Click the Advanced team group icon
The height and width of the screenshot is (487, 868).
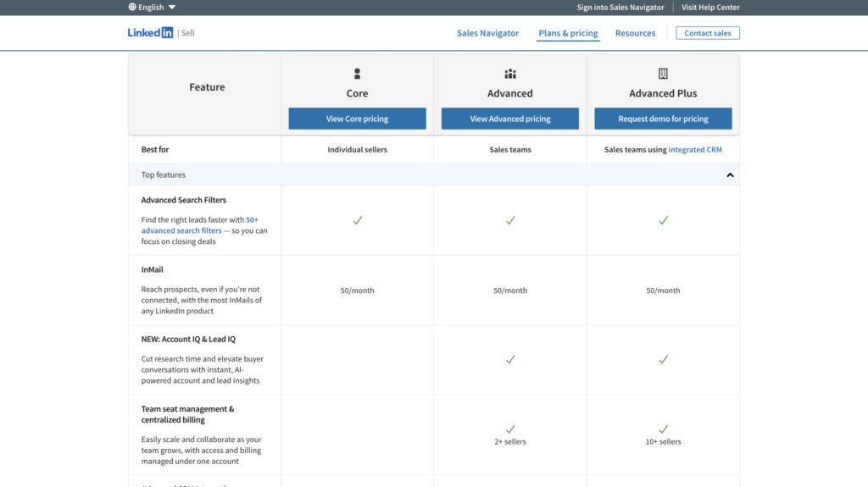[509, 74]
